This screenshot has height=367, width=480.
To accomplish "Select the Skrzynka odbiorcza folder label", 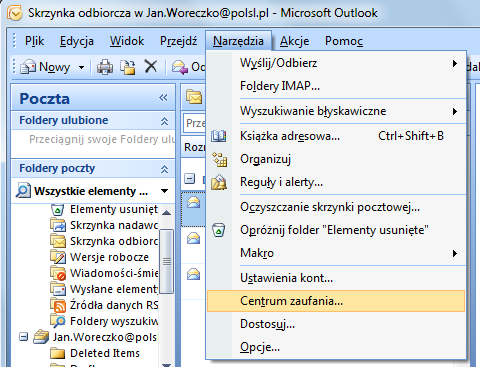I will click(x=114, y=241).
